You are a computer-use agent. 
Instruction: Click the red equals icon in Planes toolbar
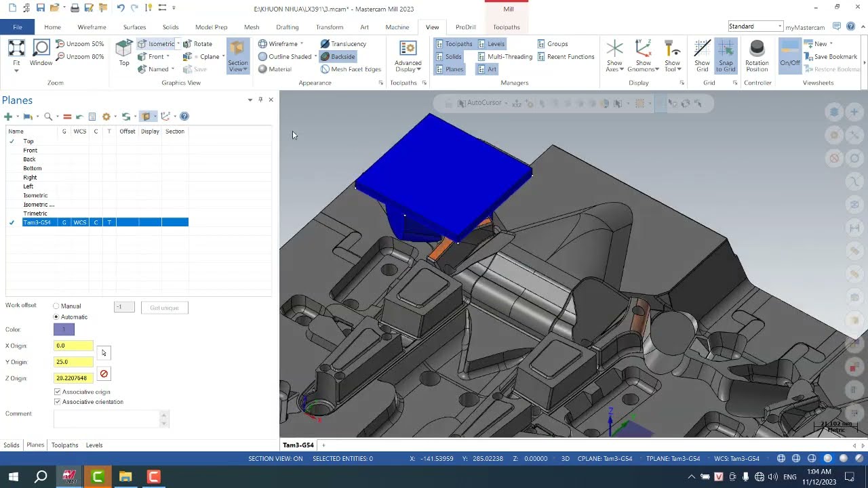click(x=67, y=117)
